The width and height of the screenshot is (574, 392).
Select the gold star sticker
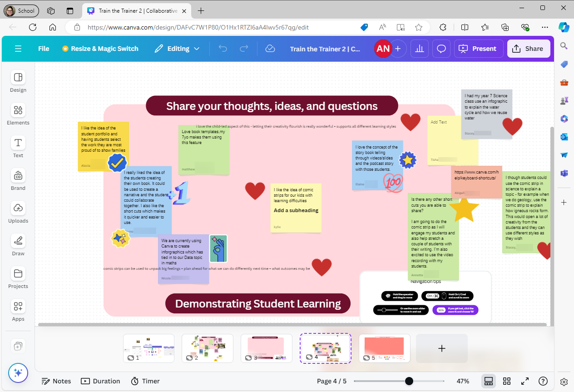coord(464,209)
